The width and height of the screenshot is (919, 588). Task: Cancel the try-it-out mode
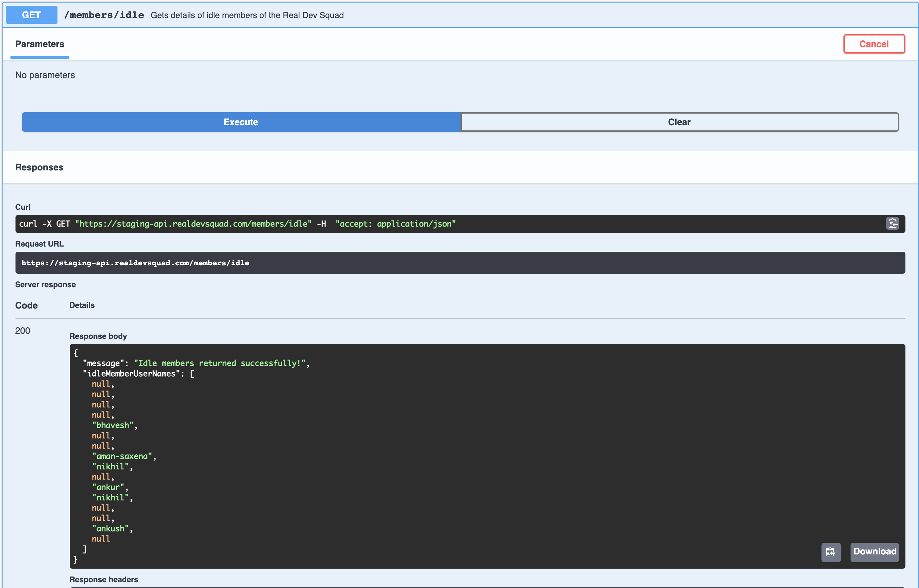874,44
